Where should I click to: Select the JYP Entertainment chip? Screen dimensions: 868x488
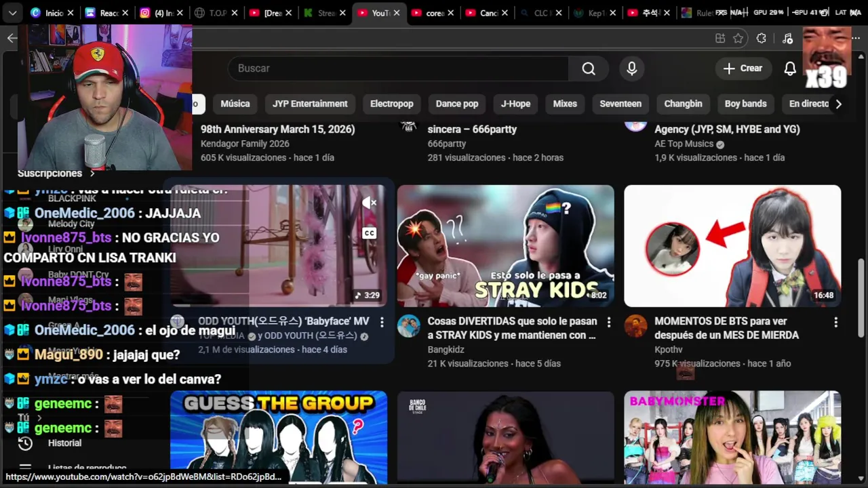click(x=310, y=104)
